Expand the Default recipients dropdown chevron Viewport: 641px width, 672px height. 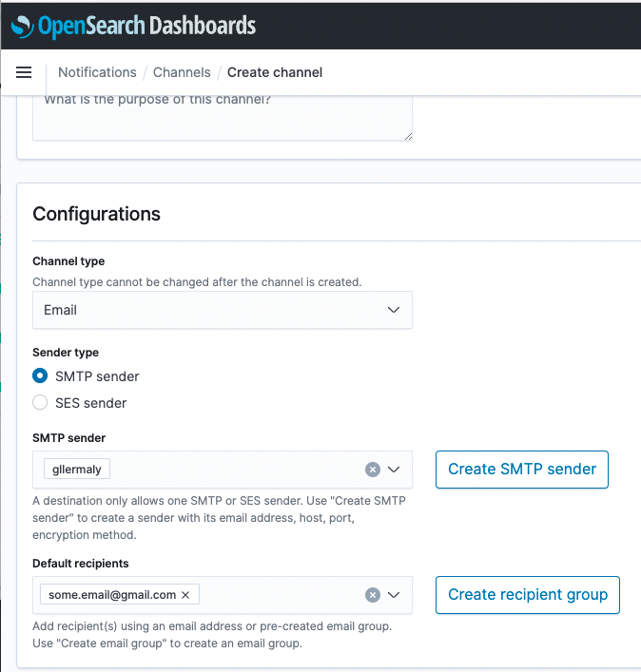(394, 595)
